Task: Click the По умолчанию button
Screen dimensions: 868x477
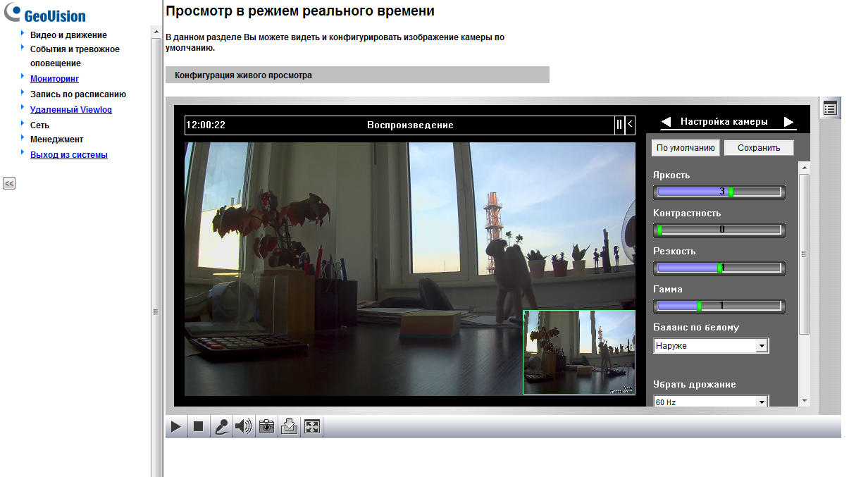Action: (x=686, y=148)
